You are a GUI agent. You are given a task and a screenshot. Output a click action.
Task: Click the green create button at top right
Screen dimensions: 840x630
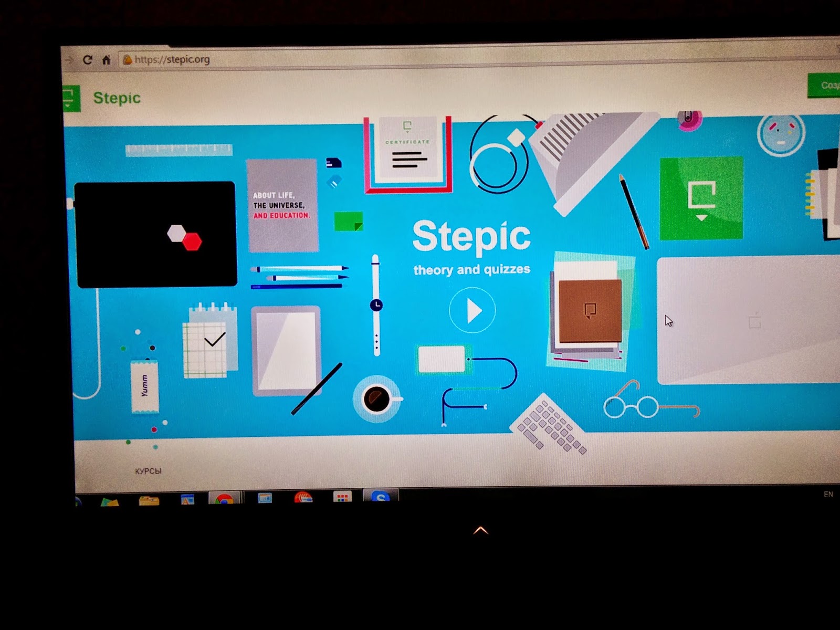pos(824,85)
